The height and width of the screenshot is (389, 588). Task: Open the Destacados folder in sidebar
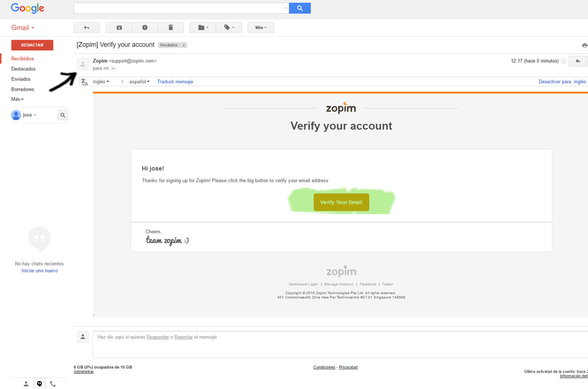(x=24, y=69)
